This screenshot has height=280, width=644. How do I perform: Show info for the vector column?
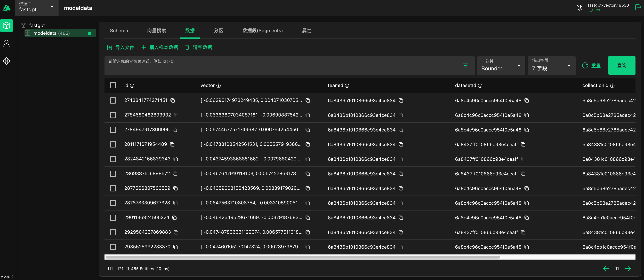click(x=219, y=85)
